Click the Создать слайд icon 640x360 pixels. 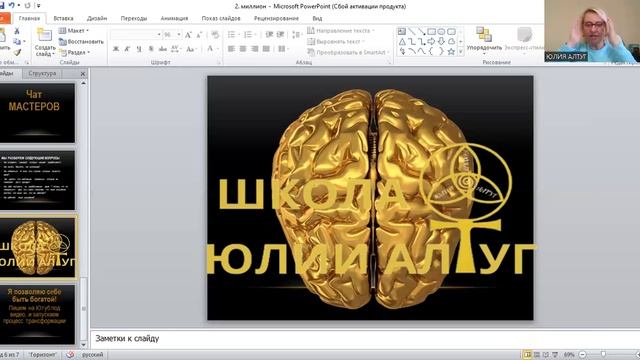(44, 35)
